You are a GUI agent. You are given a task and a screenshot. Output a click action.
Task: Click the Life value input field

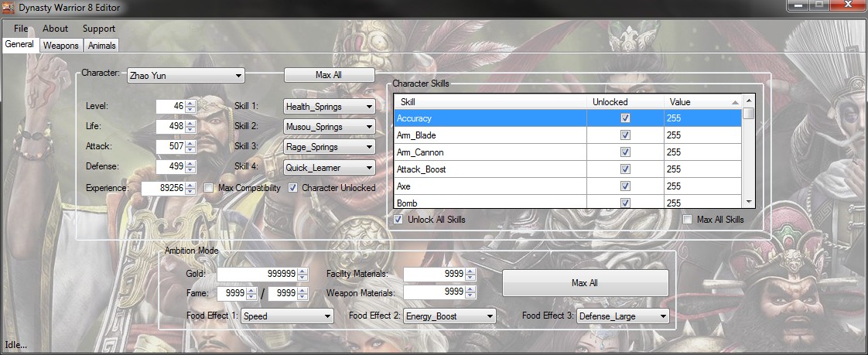click(x=169, y=126)
